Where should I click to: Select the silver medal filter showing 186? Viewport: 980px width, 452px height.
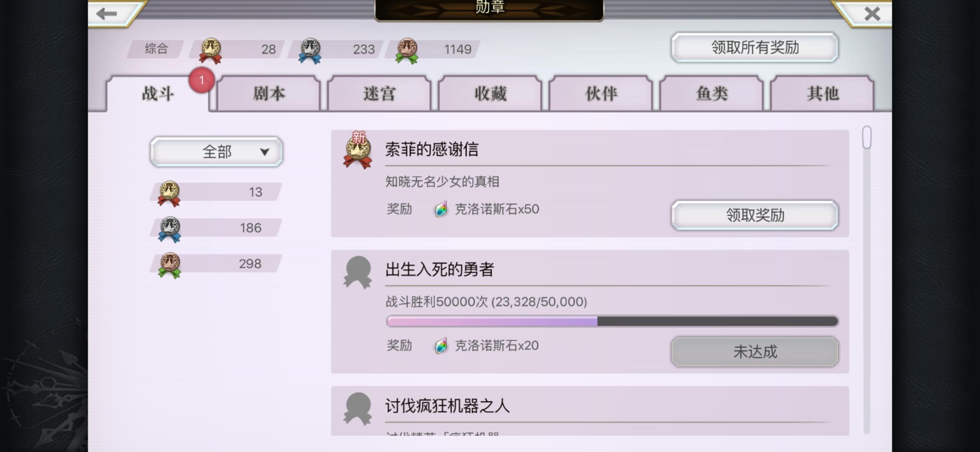[x=216, y=228]
